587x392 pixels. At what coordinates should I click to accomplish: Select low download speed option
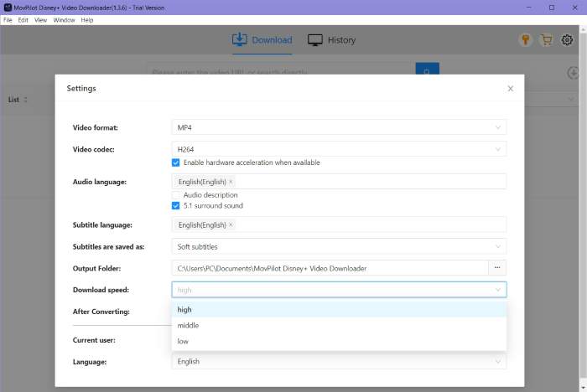[x=339, y=341]
